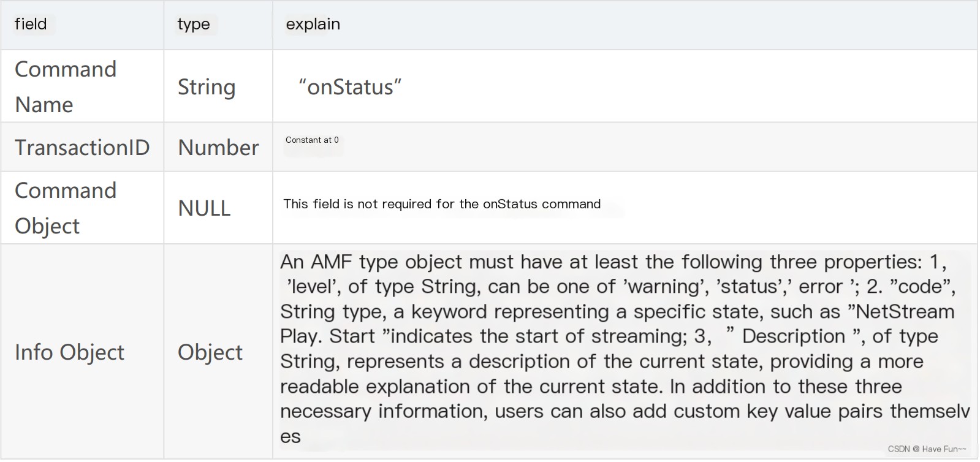Click the 'TransactionID' field cell
980x462 pixels.
coord(82,147)
